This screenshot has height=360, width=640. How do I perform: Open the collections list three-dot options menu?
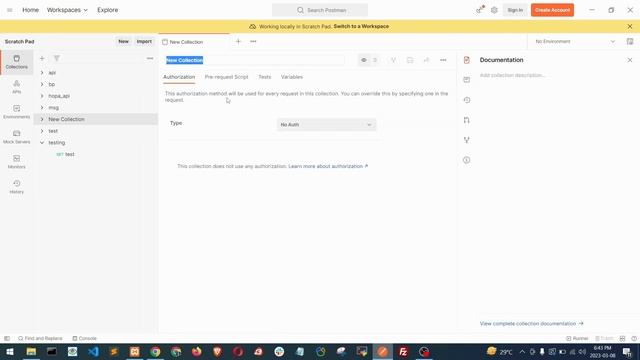(x=150, y=58)
